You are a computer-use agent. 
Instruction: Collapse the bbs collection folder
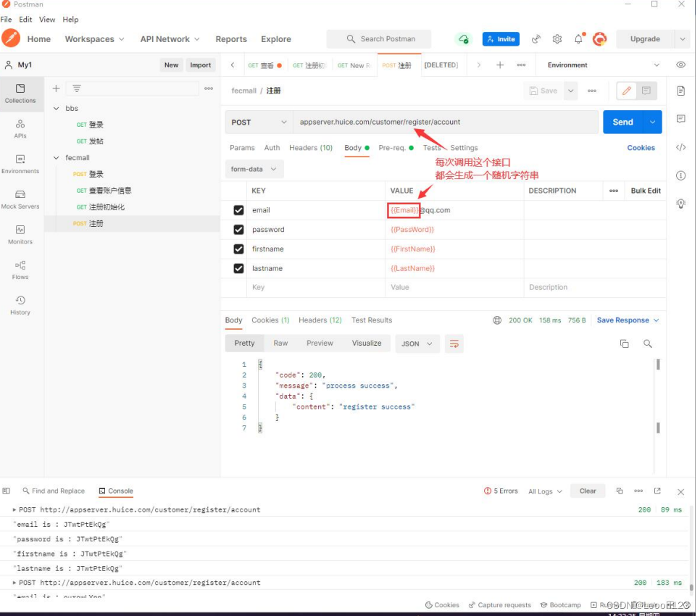click(57, 109)
